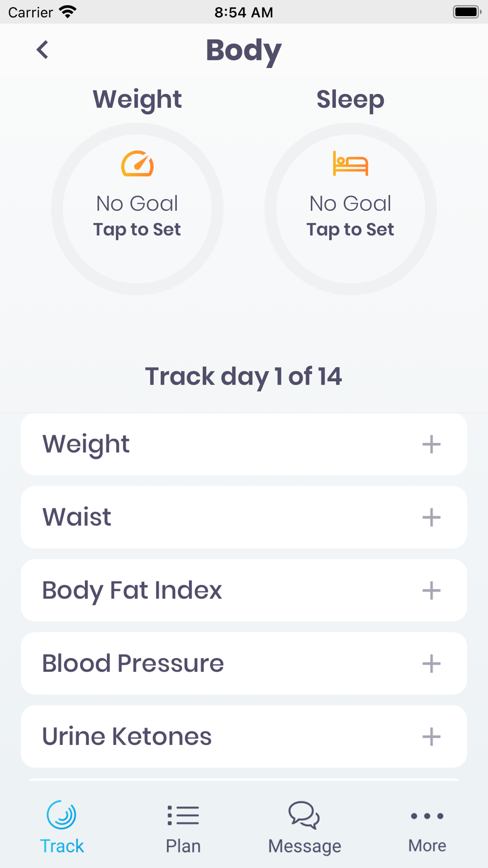Open the Urine Ketones row
Image resolution: width=488 pixels, height=868 pixels.
[244, 736]
